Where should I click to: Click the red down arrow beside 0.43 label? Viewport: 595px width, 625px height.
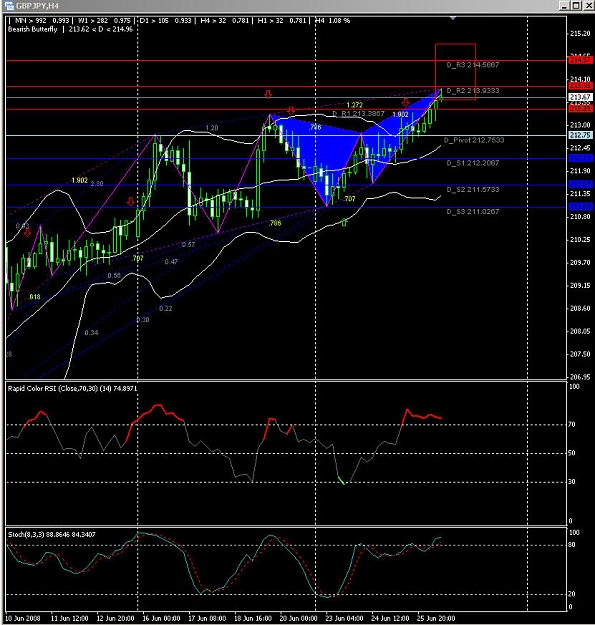(x=27, y=232)
